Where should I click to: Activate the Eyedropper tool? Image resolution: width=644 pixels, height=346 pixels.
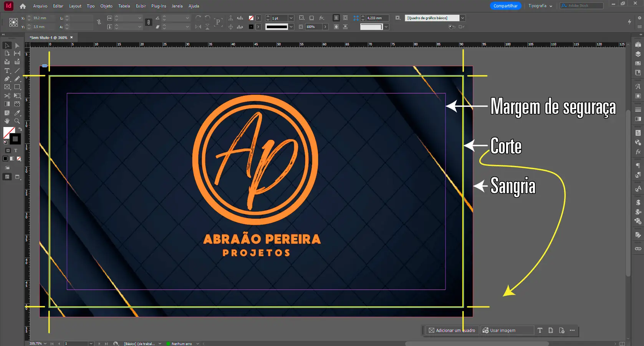point(17,113)
